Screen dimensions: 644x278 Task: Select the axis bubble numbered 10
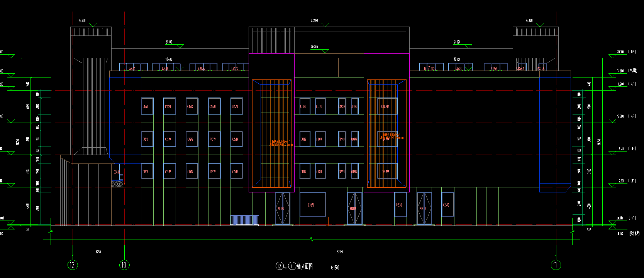(x=124, y=265)
